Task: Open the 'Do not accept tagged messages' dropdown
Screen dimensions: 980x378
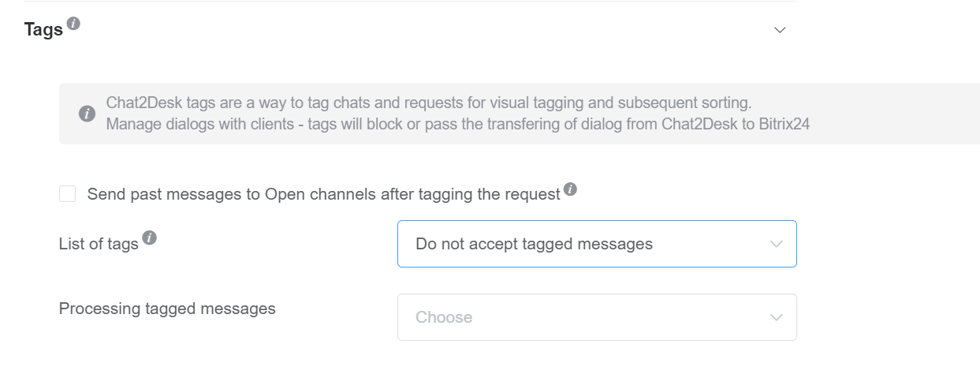Action: (596, 244)
